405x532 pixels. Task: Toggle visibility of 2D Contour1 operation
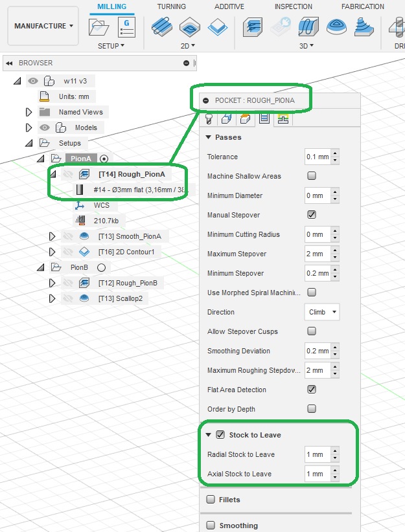pos(68,252)
